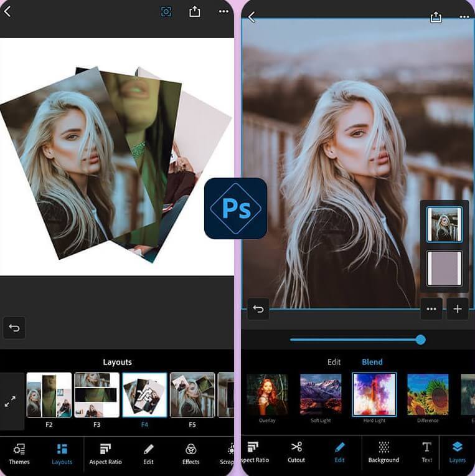Select the F5 layout thumbnail
475x476 pixels.
point(192,395)
